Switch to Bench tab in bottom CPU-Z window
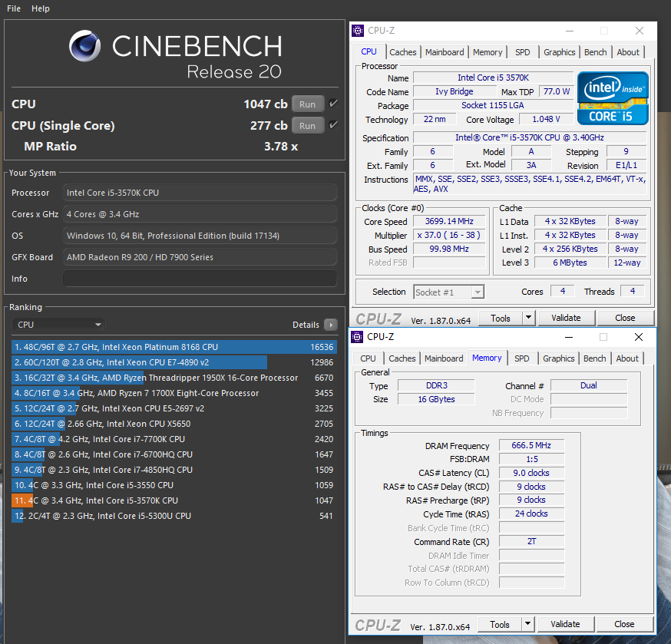This screenshot has width=671, height=644. (x=594, y=358)
